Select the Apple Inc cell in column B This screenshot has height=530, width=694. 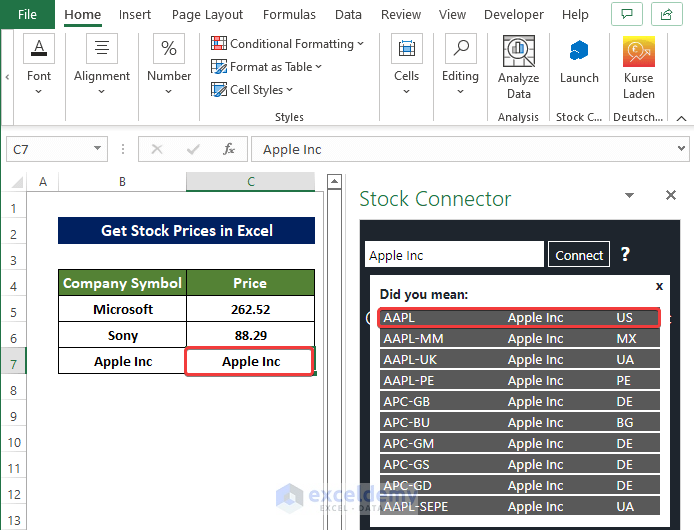123,361
